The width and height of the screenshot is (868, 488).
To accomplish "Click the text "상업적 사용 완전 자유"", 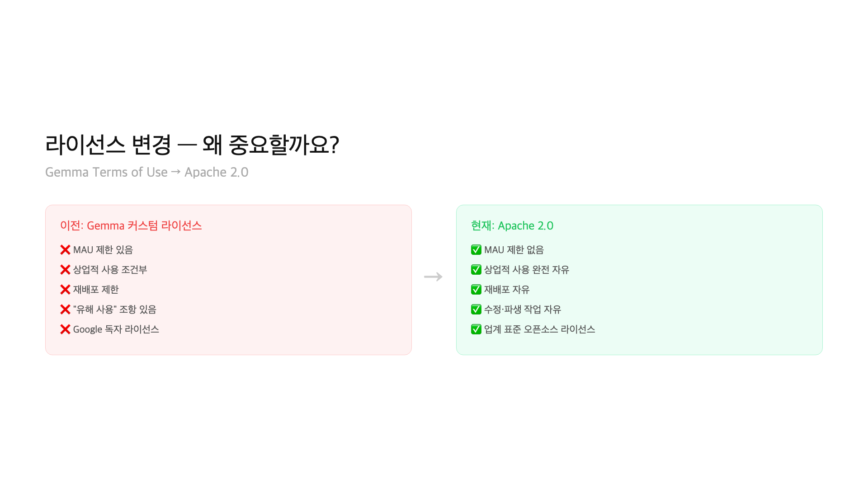I will point(527,270).
